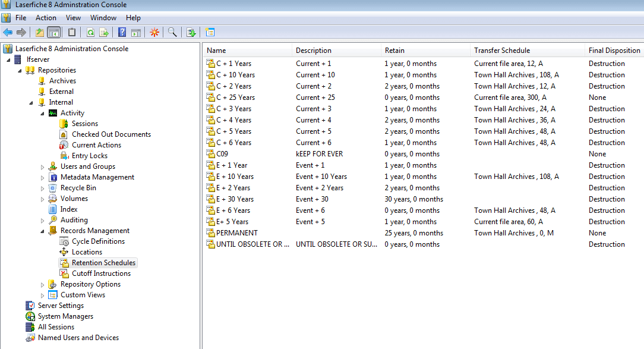Click the Up One Level folder icon

[40, 32]
